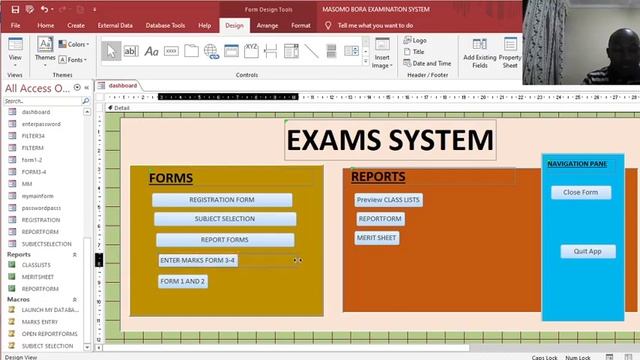Select the MERIT SHEET button

coord(377,238)
